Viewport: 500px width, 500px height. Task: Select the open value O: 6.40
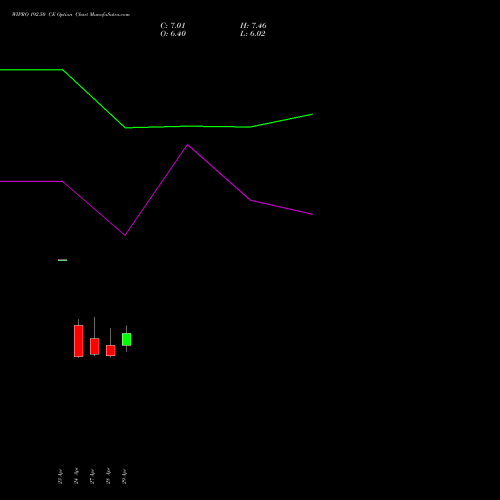[x=173, y=34]
